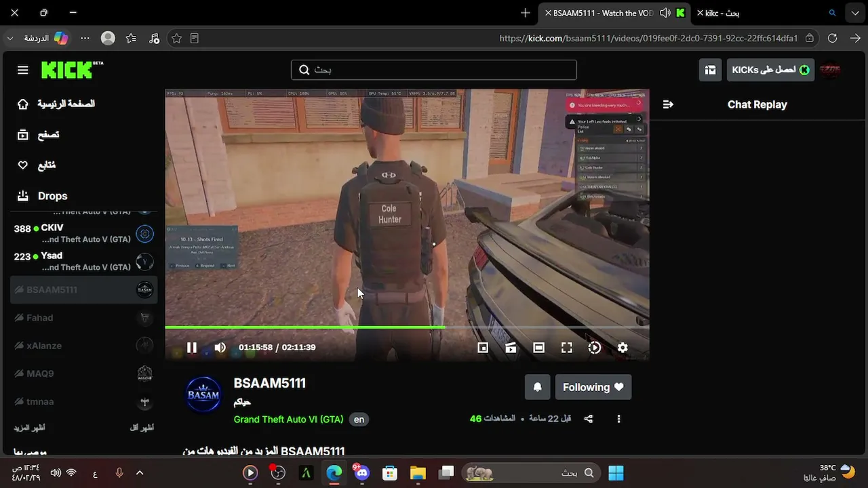Viewport: 868px width, 488px height.
Task: Open Discord from the taskbar
Action: click(361, 473)
